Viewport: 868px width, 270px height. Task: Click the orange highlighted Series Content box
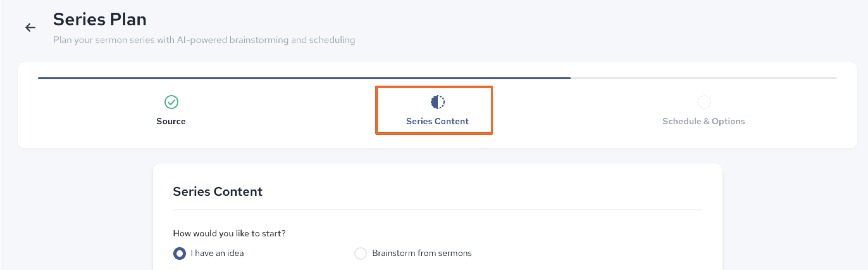[x=434, y=110]
